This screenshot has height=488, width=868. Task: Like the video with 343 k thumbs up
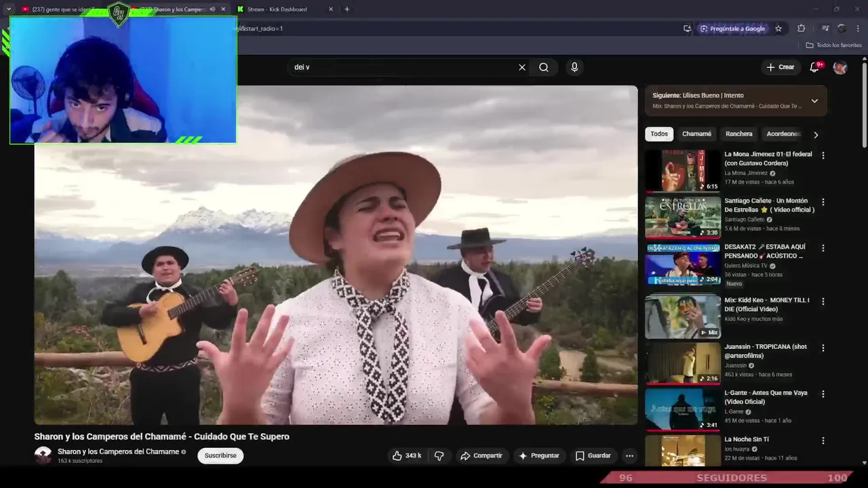pos(407,455)
